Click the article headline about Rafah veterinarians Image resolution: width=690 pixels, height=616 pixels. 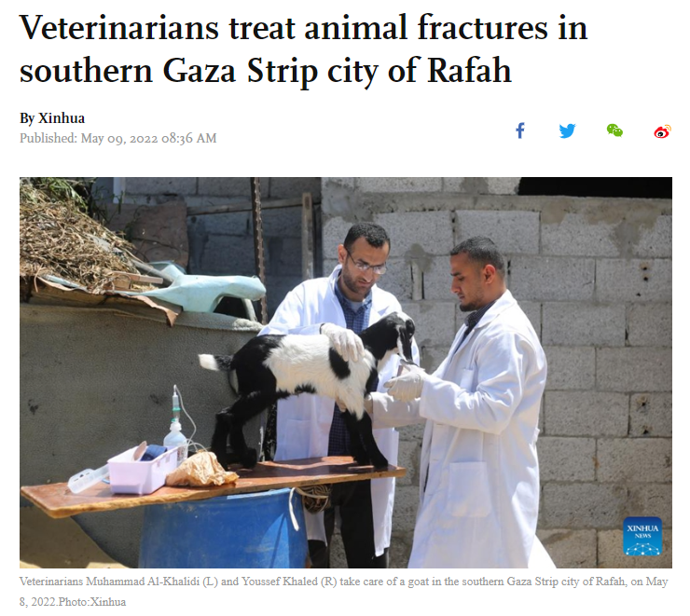pos(303,48)
